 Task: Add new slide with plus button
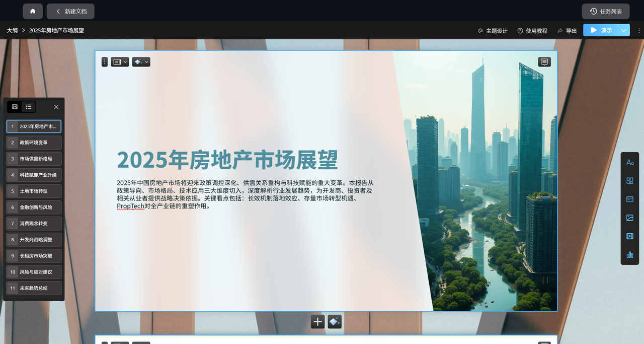pyautogui.click(x=317, y=322)
